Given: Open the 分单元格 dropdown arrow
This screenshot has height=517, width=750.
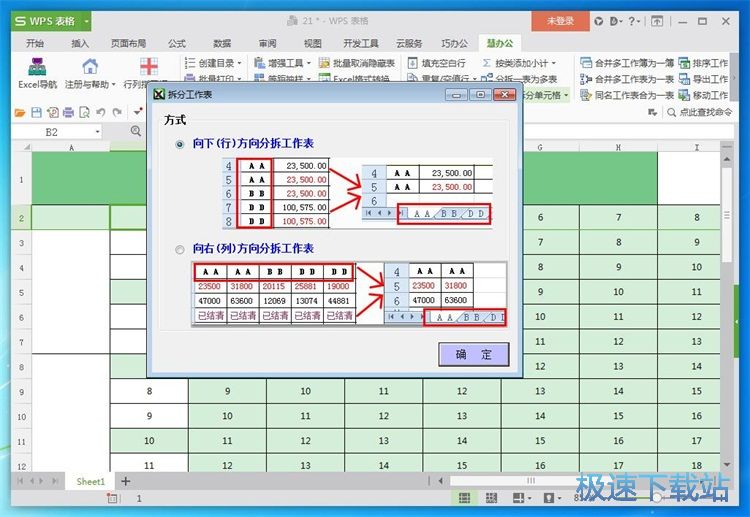Looking at the screenshot, I should tap(566, 95).
